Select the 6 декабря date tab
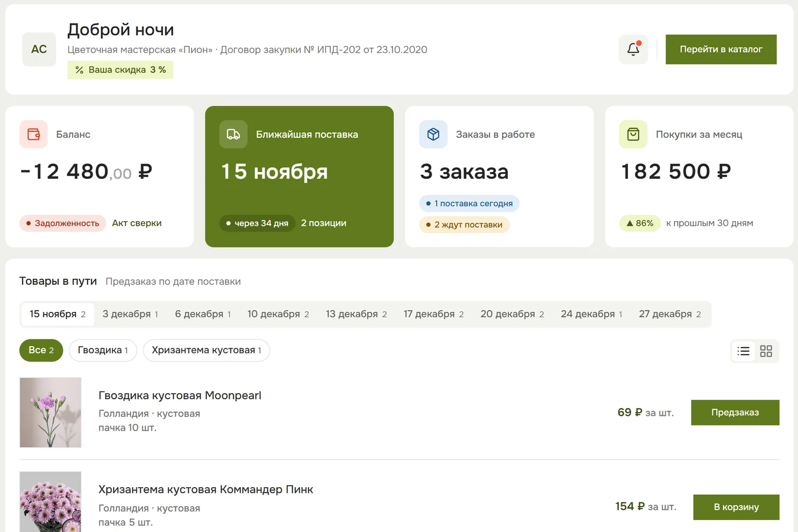 pyautogui.click(x=203, y=314)
